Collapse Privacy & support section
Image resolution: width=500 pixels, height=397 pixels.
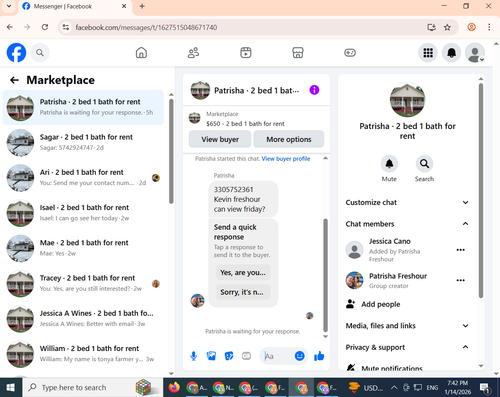407,347
